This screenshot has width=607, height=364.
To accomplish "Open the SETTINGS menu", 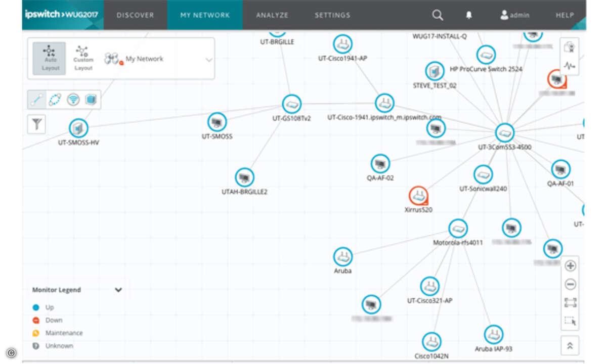I will (332, 15).
